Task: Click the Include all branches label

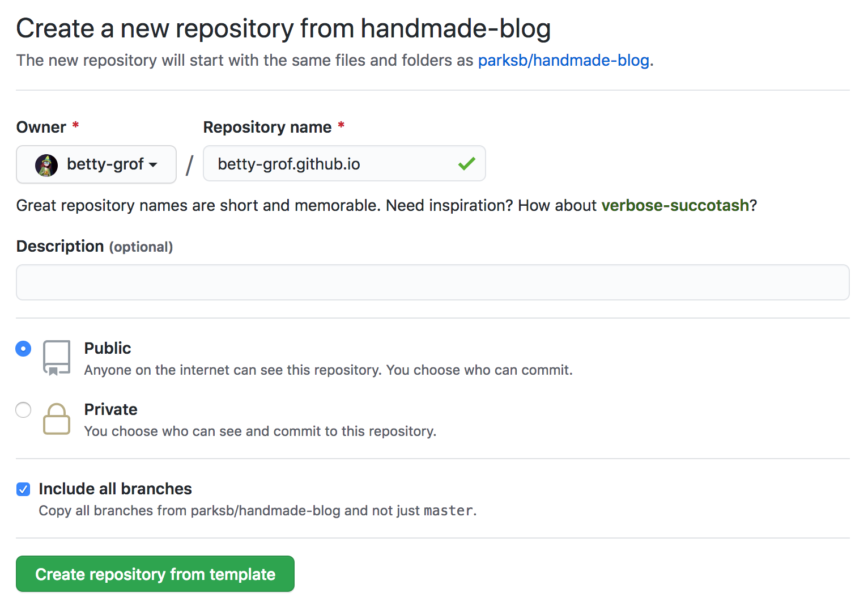Action: pos(116,489)
